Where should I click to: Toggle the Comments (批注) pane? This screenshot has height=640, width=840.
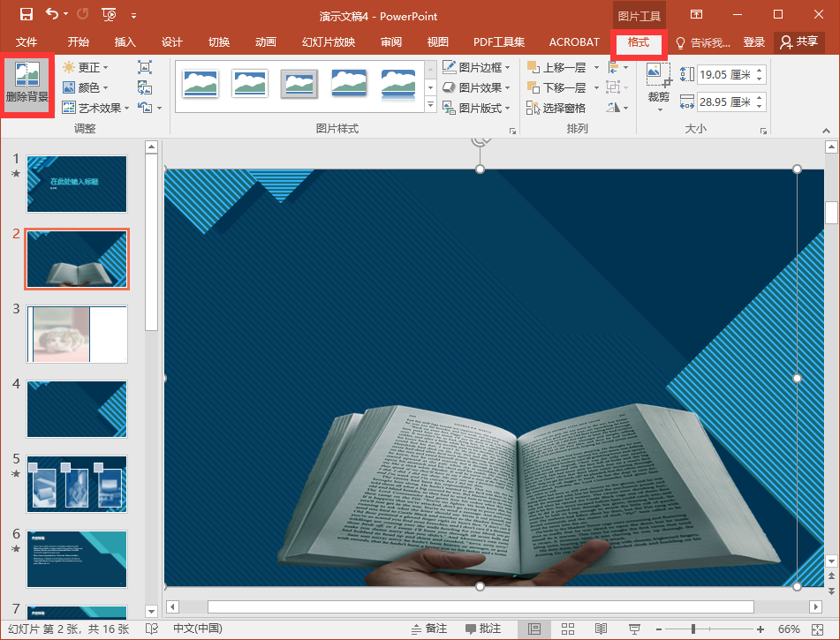[483, 629]
